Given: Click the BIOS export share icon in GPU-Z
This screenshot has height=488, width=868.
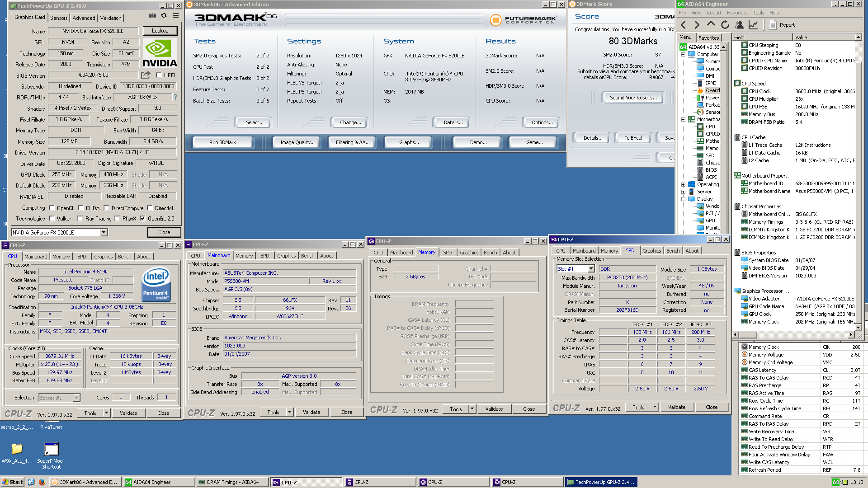Looking at the screenshot, I should point(146,75).
